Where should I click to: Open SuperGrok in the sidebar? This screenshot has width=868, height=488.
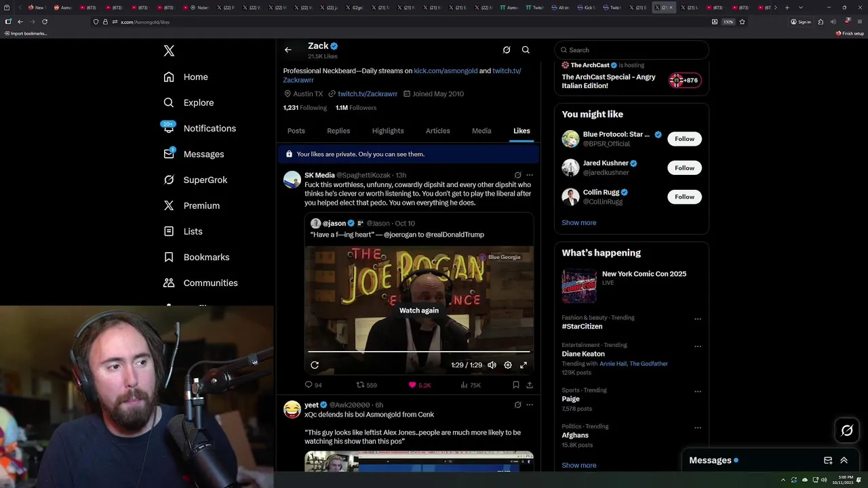point(195,180)
